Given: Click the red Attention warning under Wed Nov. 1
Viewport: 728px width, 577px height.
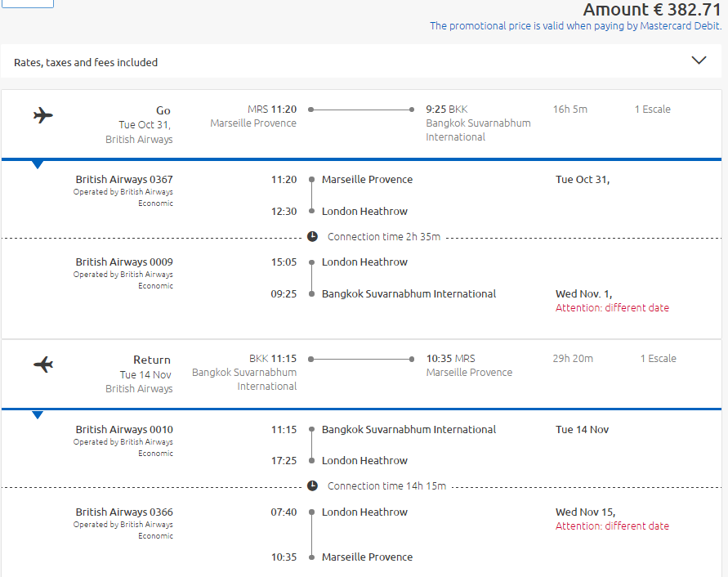Looking at the screenshot, I should 612,308.
